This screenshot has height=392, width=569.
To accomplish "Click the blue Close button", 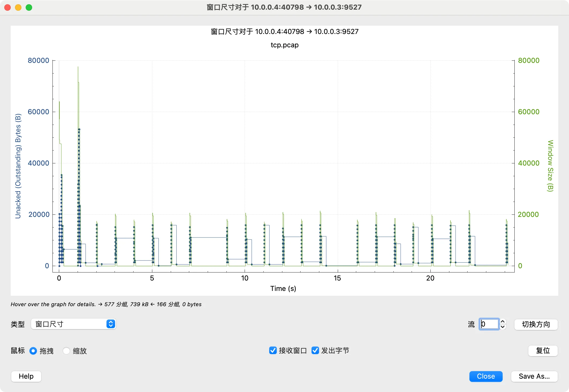I will (x=485, y=376).
